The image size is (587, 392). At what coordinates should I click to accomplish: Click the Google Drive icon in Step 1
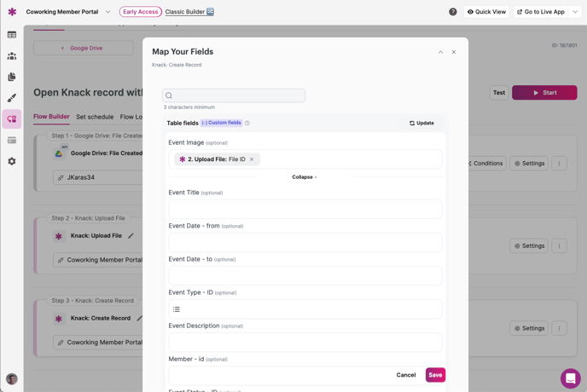(x=59, y=153)
